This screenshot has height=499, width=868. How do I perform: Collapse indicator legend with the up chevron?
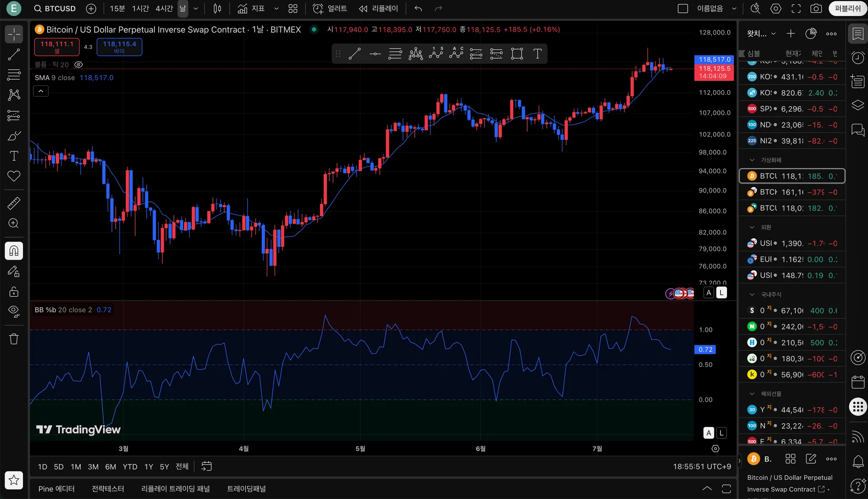(41, 91)
